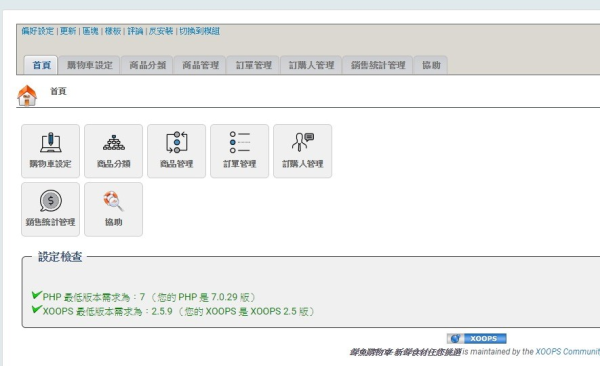The image size is (600, 366).
Task: Open the 銷售統計管理 dollar icon tile
Action: pyautogui.click(x=51, y=209)
